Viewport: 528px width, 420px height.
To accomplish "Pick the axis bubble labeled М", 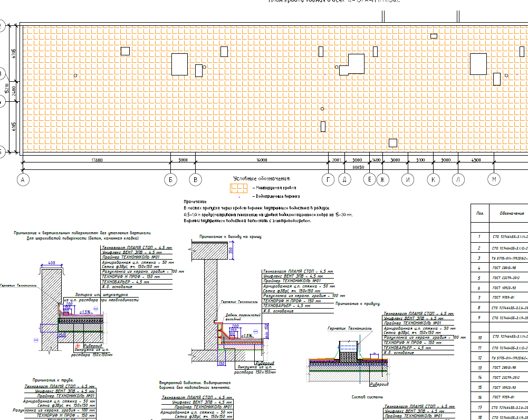I will pos(494,180).
